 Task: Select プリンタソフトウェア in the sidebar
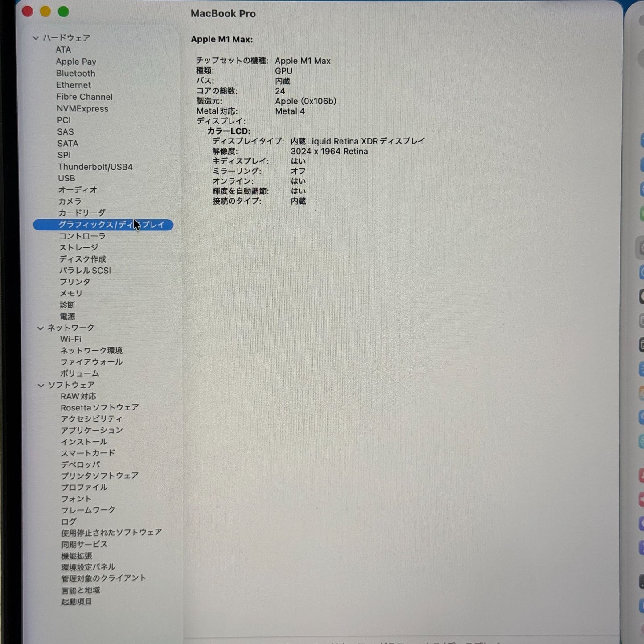tap(100, 476)
